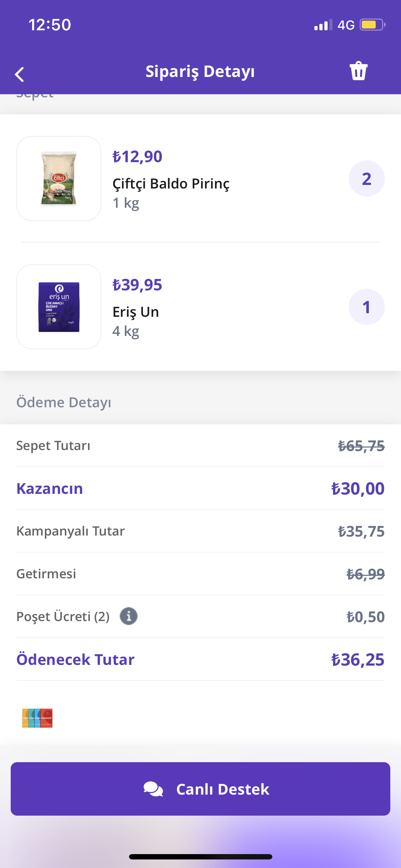Tap the cellular signal bars icon

coord(323,25)
